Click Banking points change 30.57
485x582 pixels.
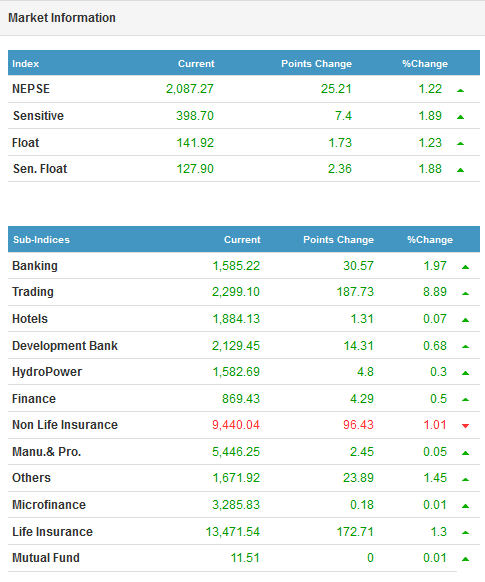358,266
